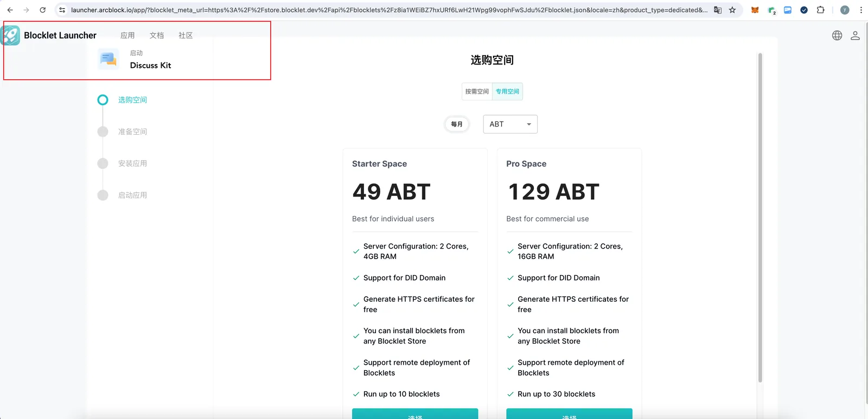Click "Best for commercial use" text
This screenshot has height=419, width=868.
point(547,219)
